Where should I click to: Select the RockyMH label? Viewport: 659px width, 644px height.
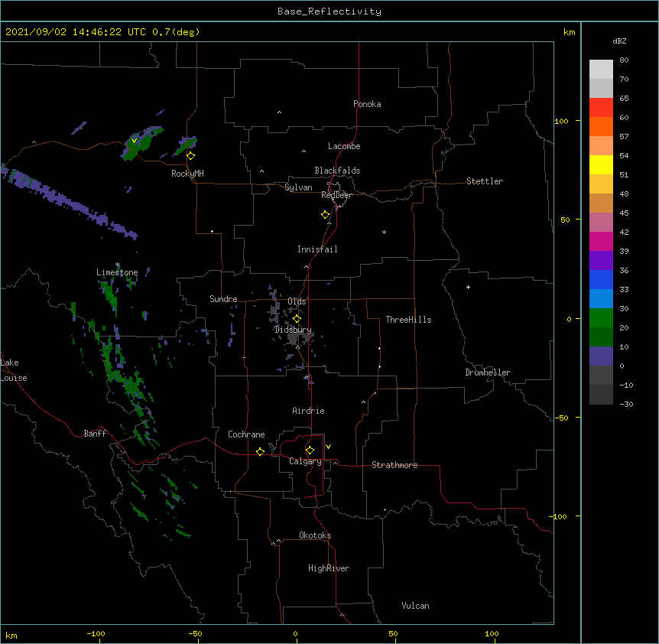[187, 173]
